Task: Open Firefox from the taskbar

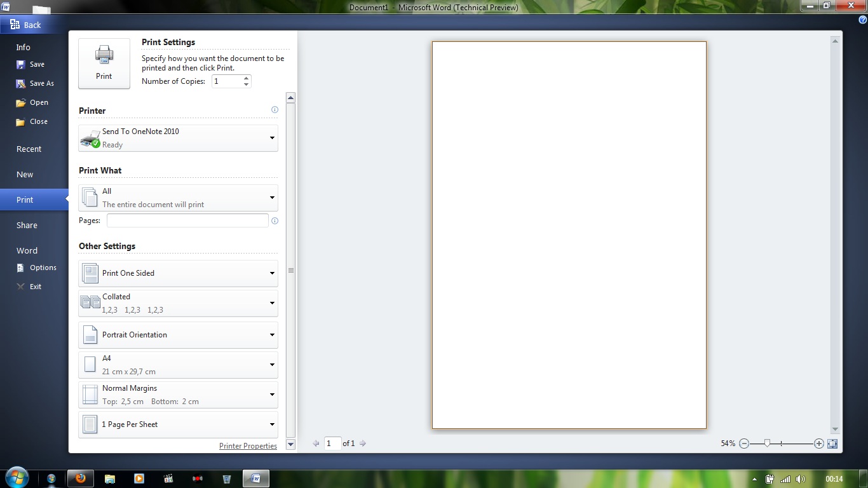Action: [81, 478]
